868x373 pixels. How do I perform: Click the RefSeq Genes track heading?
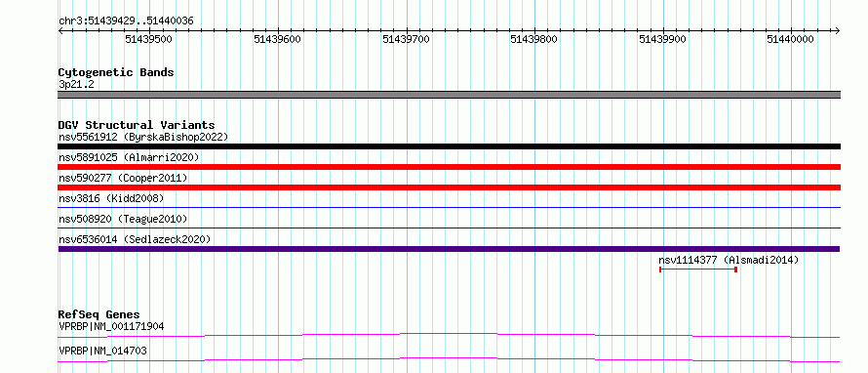coord(99,314)
